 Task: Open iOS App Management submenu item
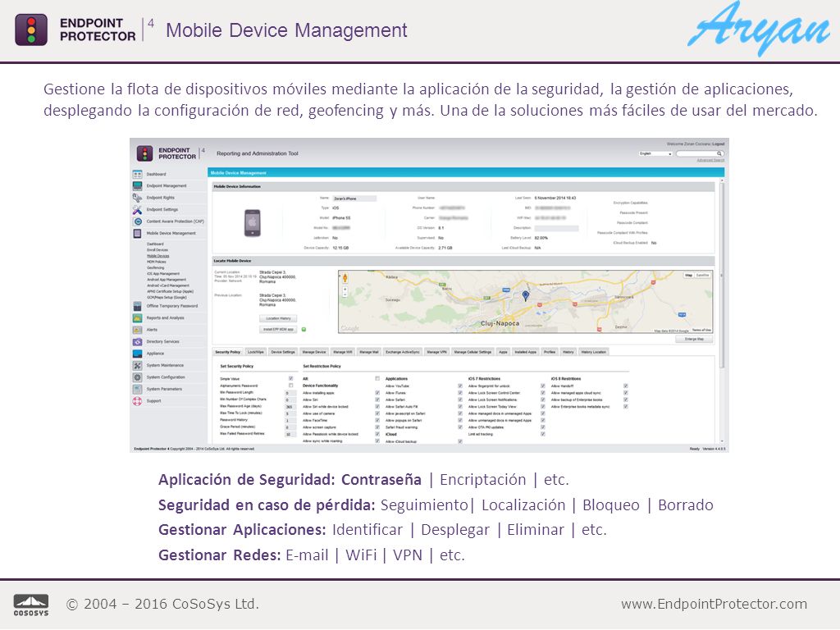(163, 274)
